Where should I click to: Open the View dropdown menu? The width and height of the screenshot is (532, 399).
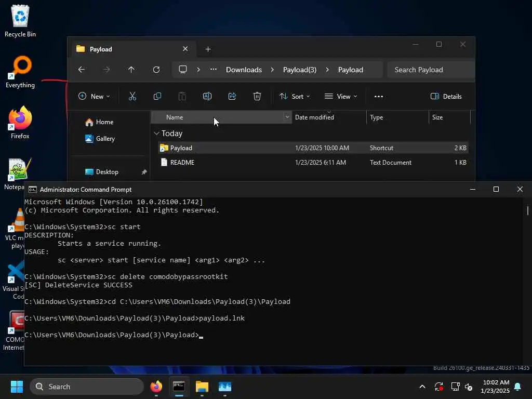(x=341, y=96)
